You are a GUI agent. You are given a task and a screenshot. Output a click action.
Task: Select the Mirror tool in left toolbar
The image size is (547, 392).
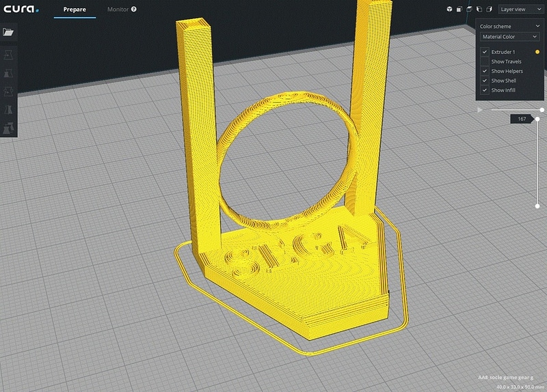pyautogui.click(x=8, y=110)
